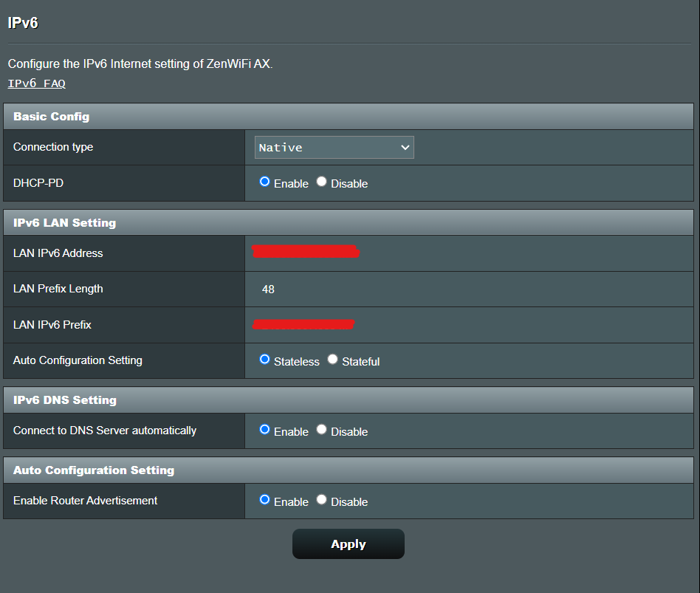This screenshot has height=593, width=700.
Task: Enable connecting to DNS server automatically
Action: pos(264,431)
